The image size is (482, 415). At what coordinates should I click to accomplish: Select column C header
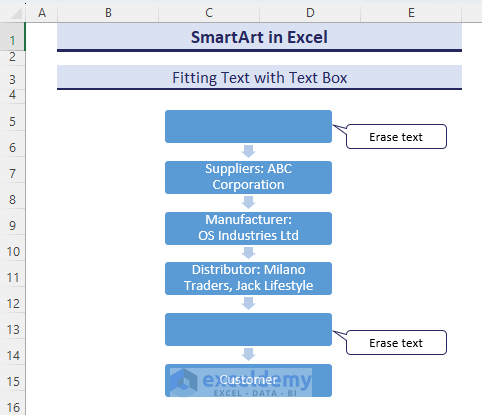point(209,13)
